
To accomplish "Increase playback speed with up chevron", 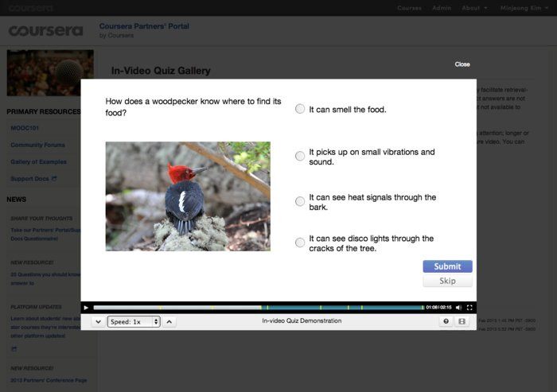I will (x=169, y=322).
